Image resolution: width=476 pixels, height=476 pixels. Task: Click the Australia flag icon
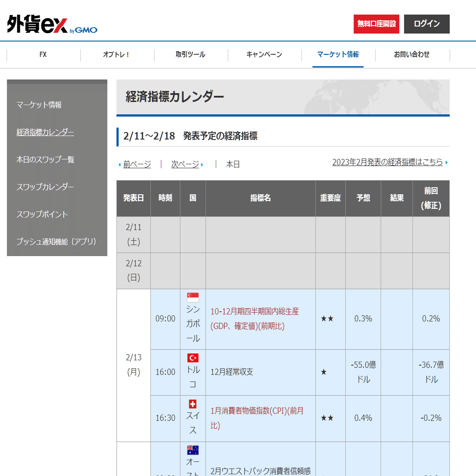click(x=193, y=450)
